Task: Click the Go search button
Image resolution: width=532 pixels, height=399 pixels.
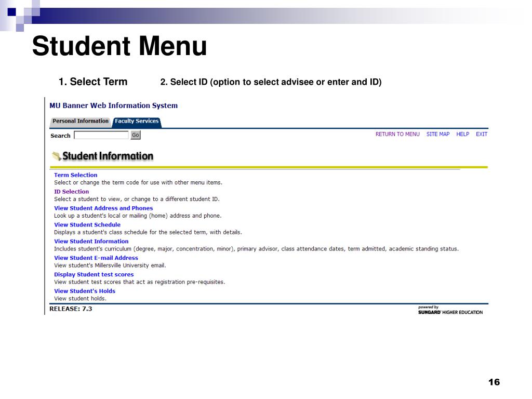Action: [136, 135]
